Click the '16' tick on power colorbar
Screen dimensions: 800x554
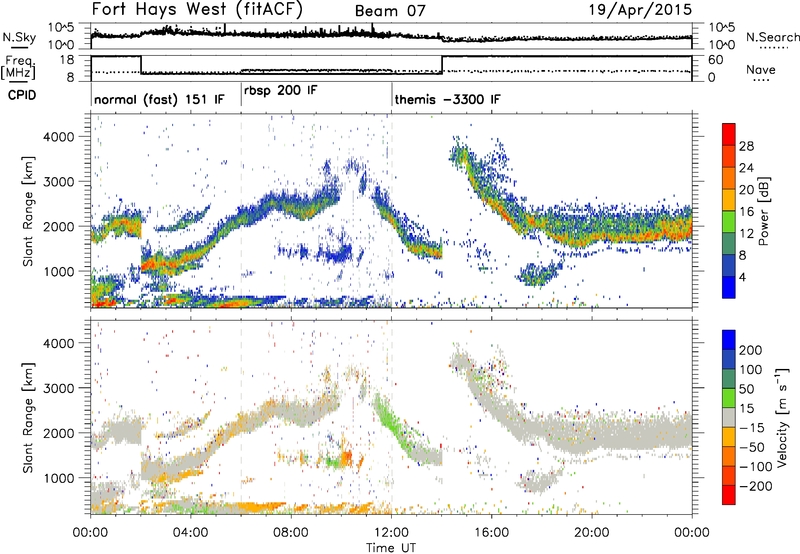click(x=746, y=212)
